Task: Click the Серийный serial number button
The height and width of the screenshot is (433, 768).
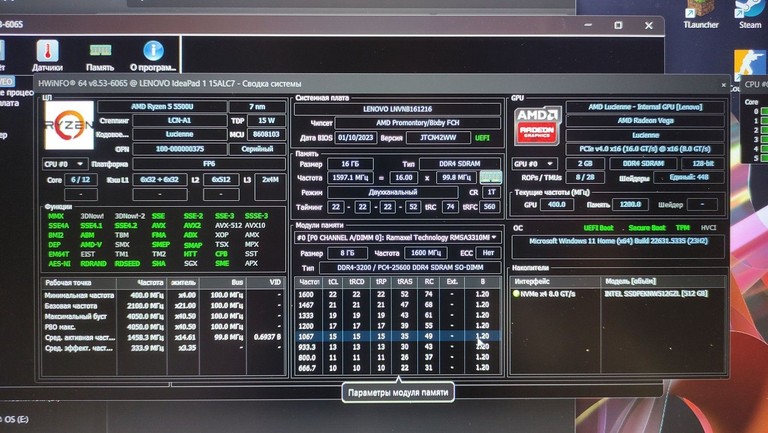Action: [257, 149]
